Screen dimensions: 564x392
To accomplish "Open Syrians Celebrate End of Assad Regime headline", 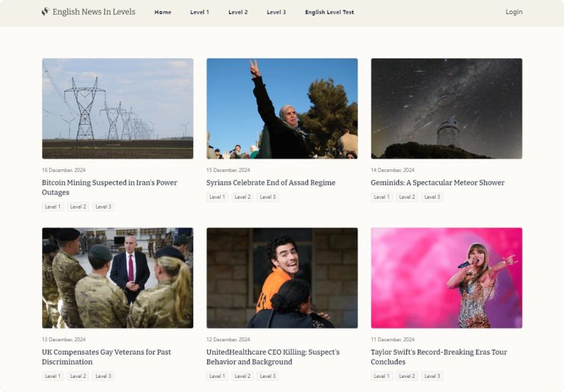I will (271, 183).
